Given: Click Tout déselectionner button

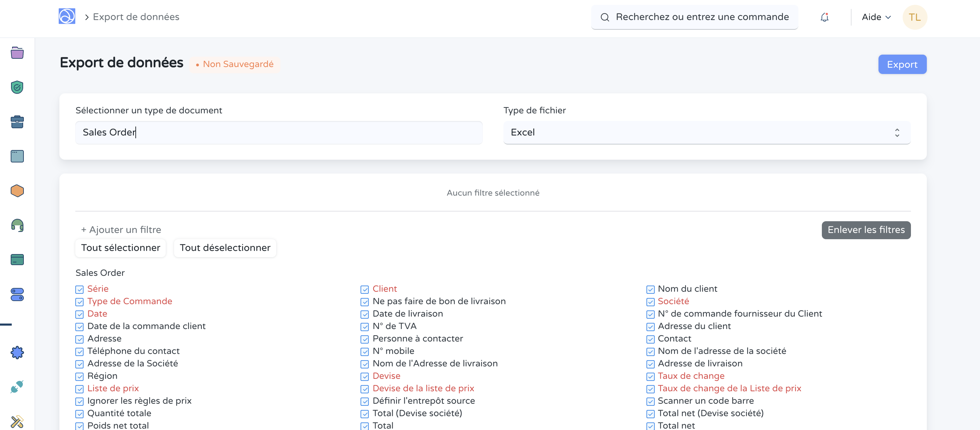Looking at the screenshot, I should click(x=225, y=248).
